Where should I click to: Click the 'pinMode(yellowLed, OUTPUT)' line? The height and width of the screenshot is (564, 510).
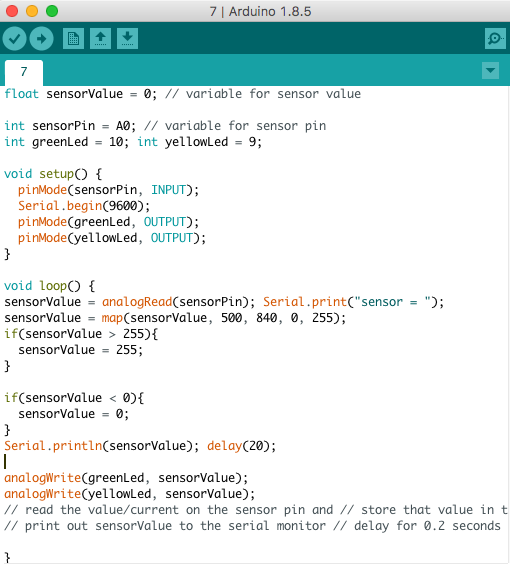pyautogui.click(x=112, y=238)
